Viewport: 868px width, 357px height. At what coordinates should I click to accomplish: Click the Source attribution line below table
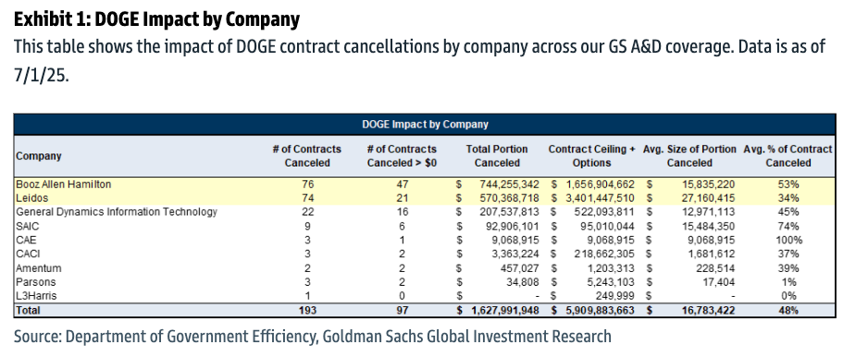click(312, 336)
